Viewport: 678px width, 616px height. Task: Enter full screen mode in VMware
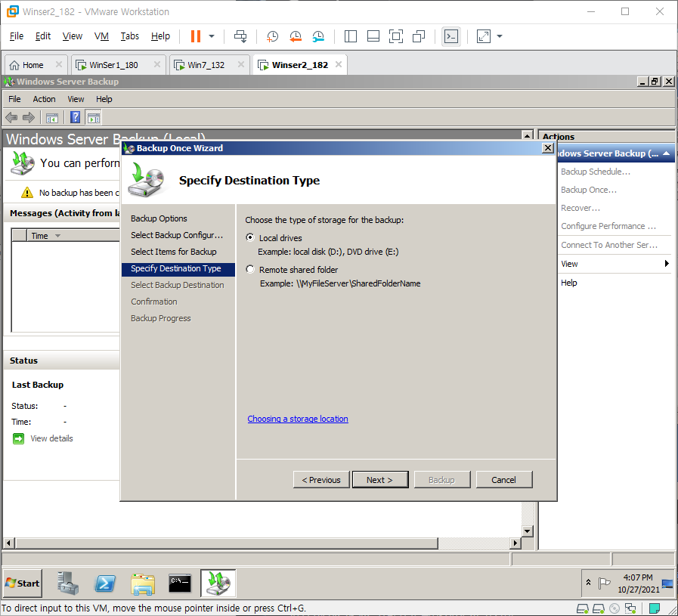395,36
